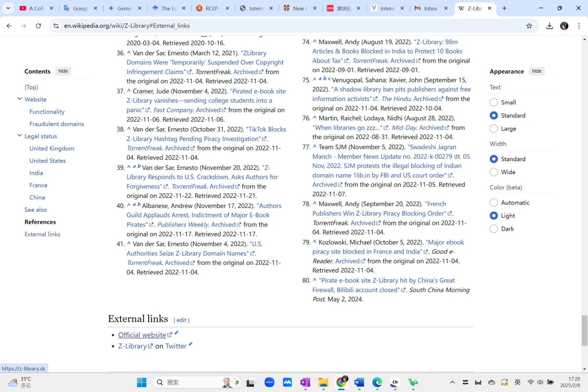Image resolution: width=588 pixels, height=392 pixels.
Task: Jump to See also section
Action: click(36, 209)
